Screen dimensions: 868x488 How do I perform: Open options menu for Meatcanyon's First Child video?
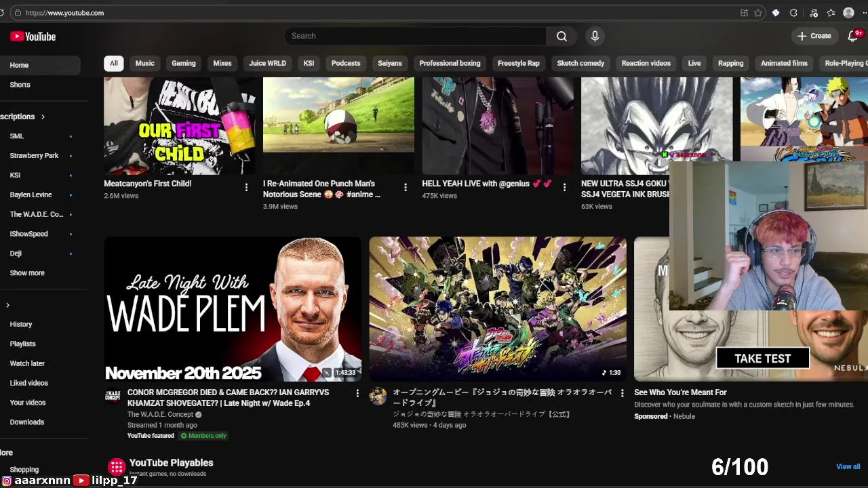tap(246, 187)
